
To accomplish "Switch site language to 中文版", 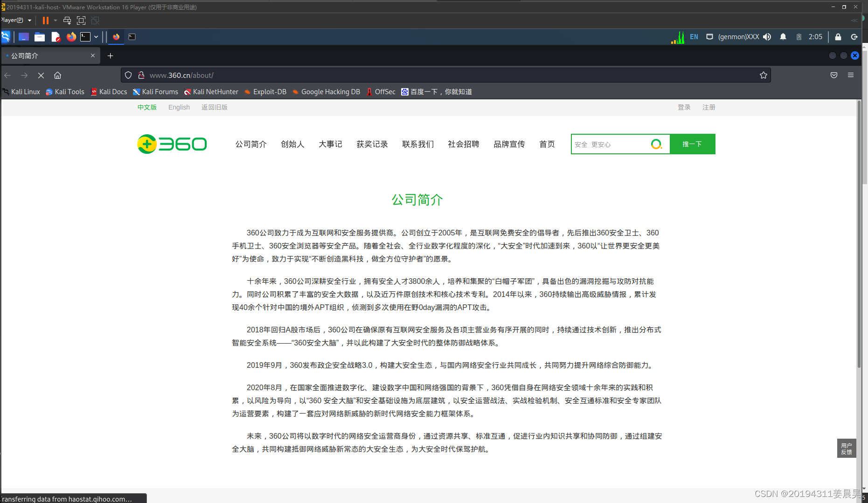I will point(147,107).
